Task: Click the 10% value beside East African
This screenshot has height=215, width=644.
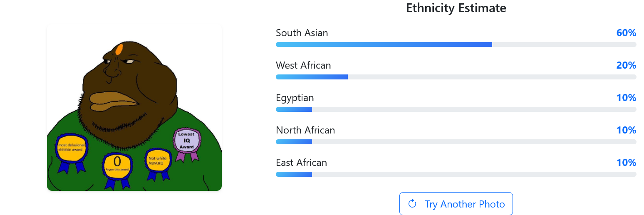Action: pyautogui.click(x=626, y=163)
